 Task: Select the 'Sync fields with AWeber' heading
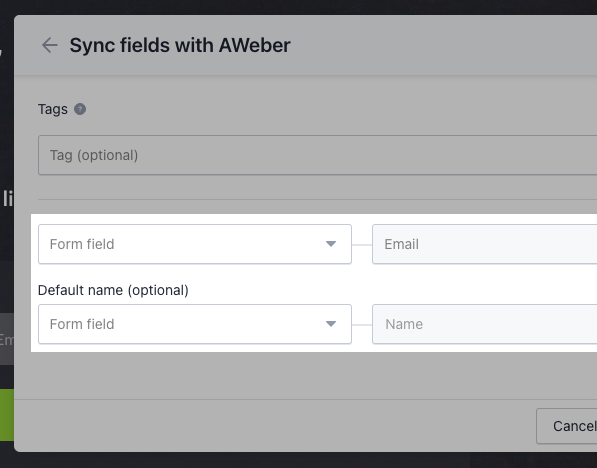click(x=180, y=45)
